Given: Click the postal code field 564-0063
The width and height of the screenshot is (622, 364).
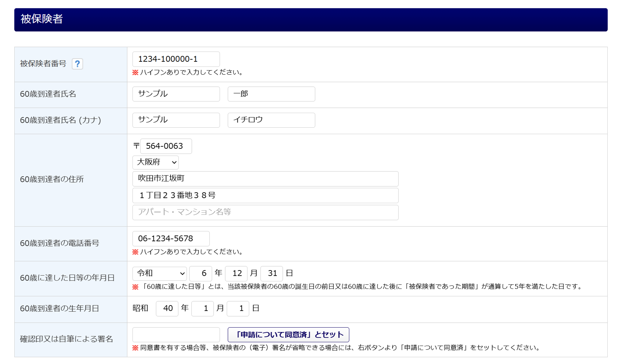Looking at the screenshot, I should pyautogui.click(x=166, y=146).
